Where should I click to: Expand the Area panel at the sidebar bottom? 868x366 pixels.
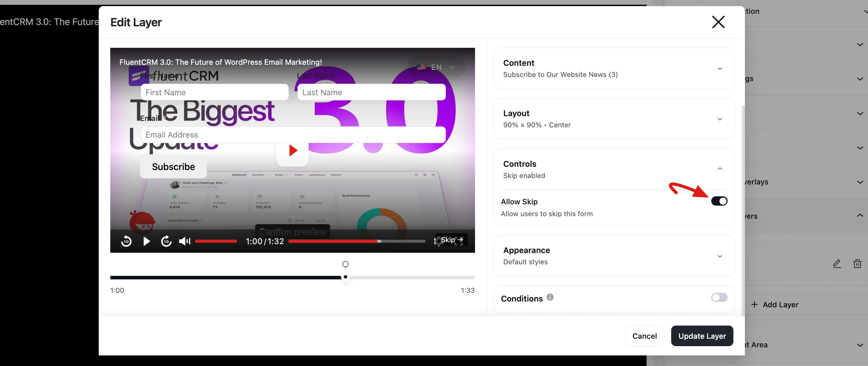(x=860, y=345)
